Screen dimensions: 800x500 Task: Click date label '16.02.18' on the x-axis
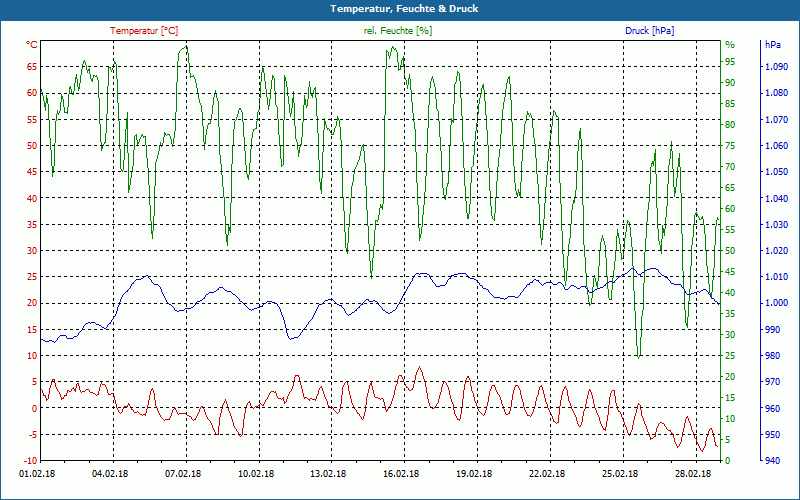click(401, 474)
